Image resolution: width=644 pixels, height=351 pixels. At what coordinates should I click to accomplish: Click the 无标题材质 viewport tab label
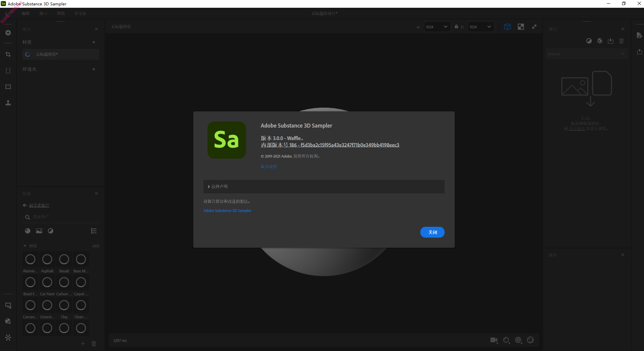pyautogui.click(x=121, y=27)
